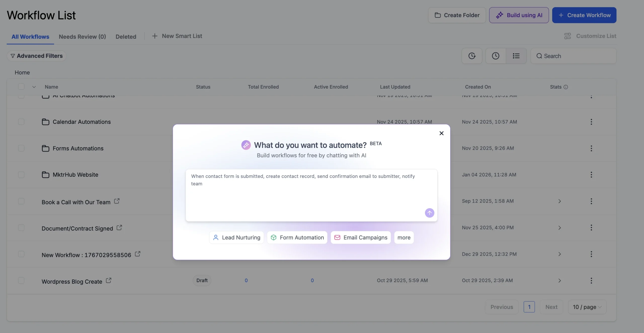The height and width of the screenshot is (333, 644).
Task: Show more suggestion categories
Action: 404,237
